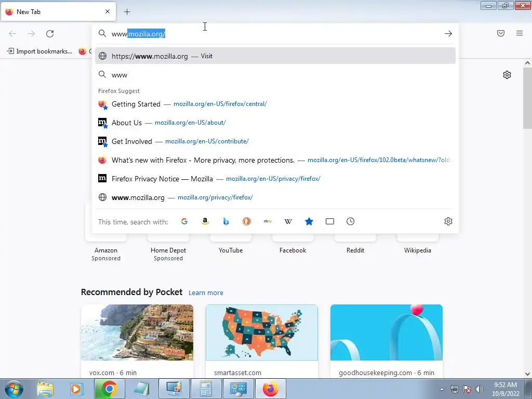Open the Getting Started bookmark suggestion

point(275,104)
